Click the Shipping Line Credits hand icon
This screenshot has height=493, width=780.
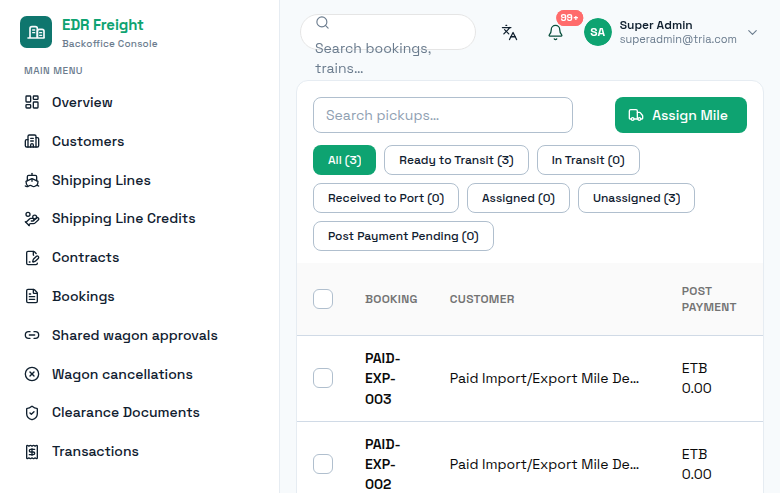pyautogui.click(x=32, y=218)
